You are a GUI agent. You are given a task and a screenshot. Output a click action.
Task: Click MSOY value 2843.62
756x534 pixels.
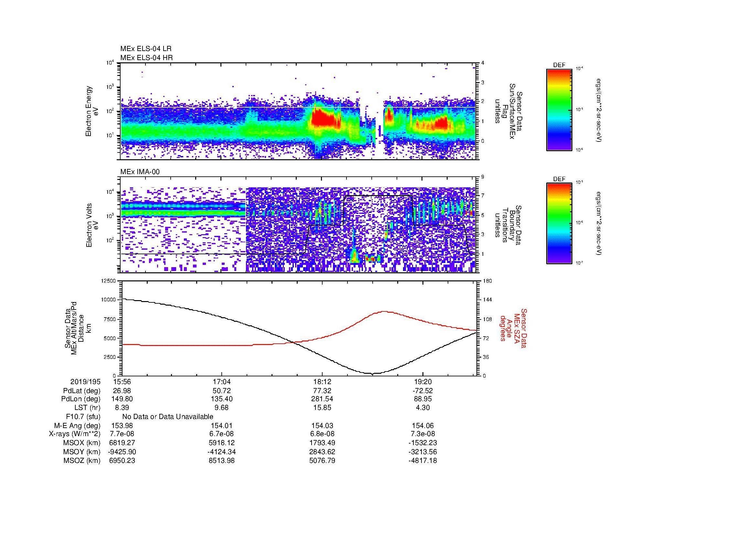coord(322,452)
